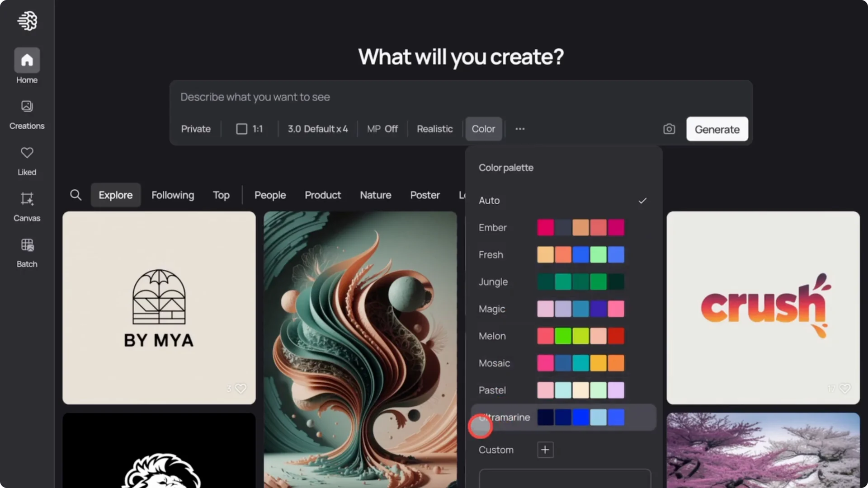Viewport: 868px width, 488px height.
Task: Open the 1:1 aspect ratio selector
Action: 249,129
